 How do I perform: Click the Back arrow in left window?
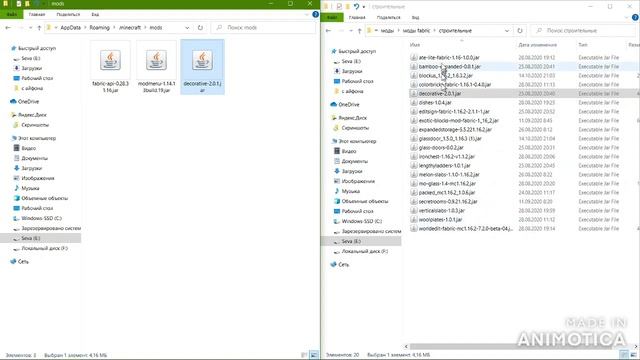[x=8, y=28]
